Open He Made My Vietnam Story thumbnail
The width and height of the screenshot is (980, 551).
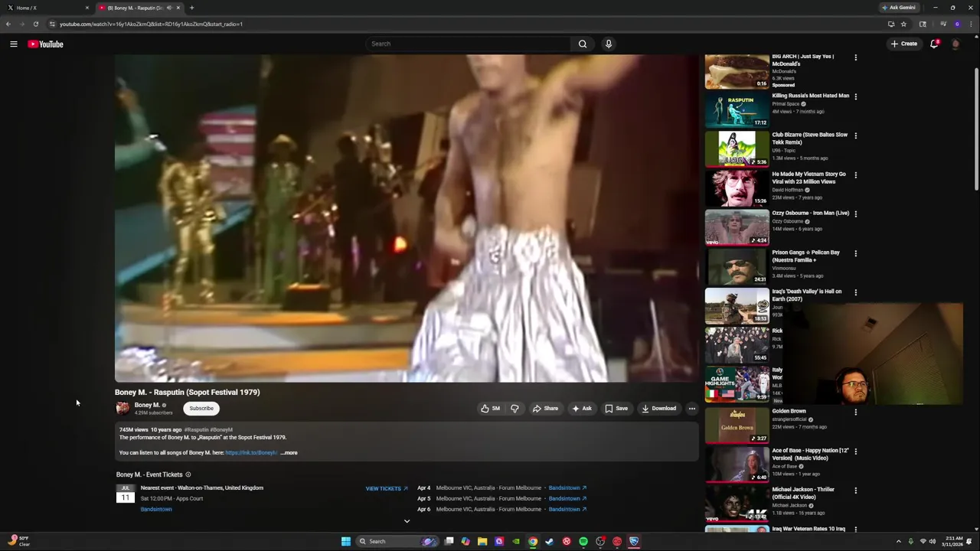click(737, 188)
